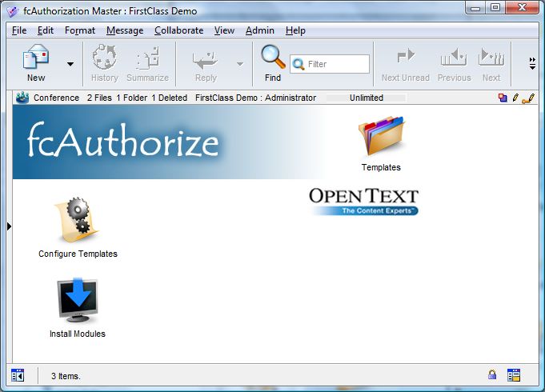Image resolution: width=545 pixels, height=392 pixels.
Task: Click the OpenText logo link
Action: [x=364, y=201]
